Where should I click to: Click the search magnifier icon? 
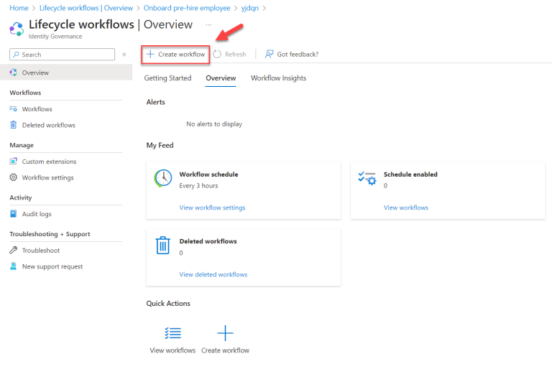[x=17, y=55]
